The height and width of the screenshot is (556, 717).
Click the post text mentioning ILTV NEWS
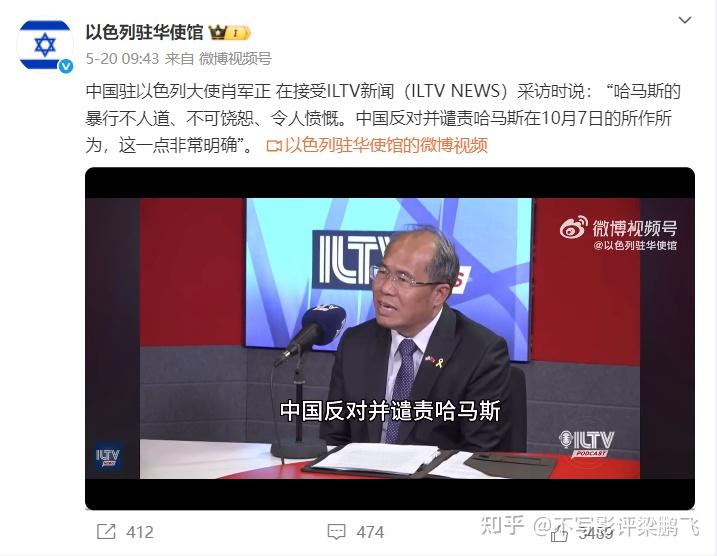(383, 118)
